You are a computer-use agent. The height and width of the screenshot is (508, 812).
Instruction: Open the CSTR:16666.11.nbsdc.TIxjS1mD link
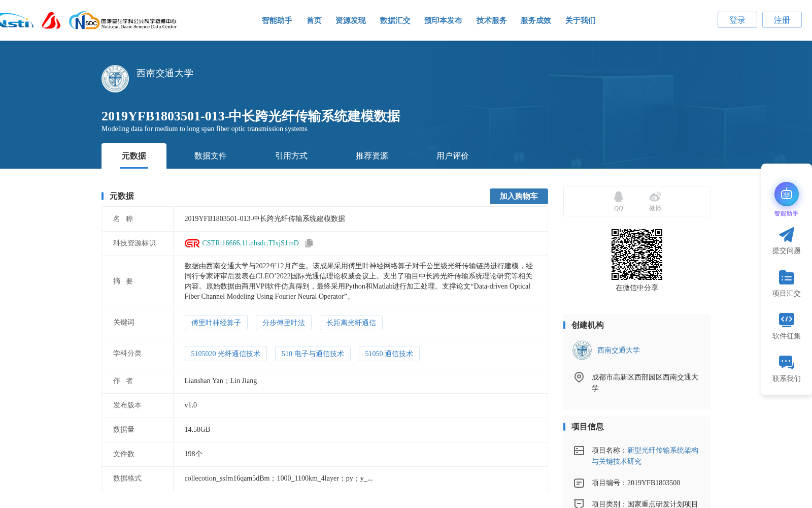tap(251, 243)
